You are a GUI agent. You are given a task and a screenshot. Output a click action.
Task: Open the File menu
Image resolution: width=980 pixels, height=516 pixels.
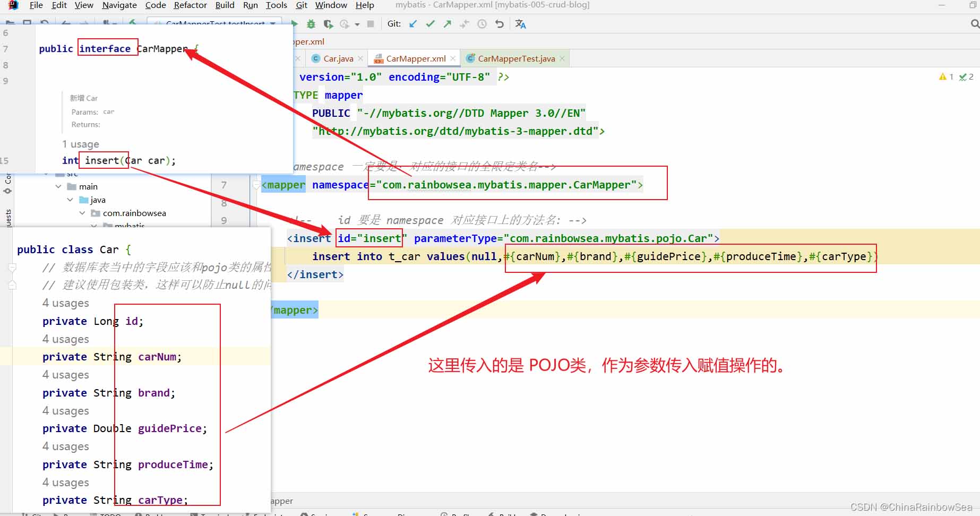pos(36,5)
